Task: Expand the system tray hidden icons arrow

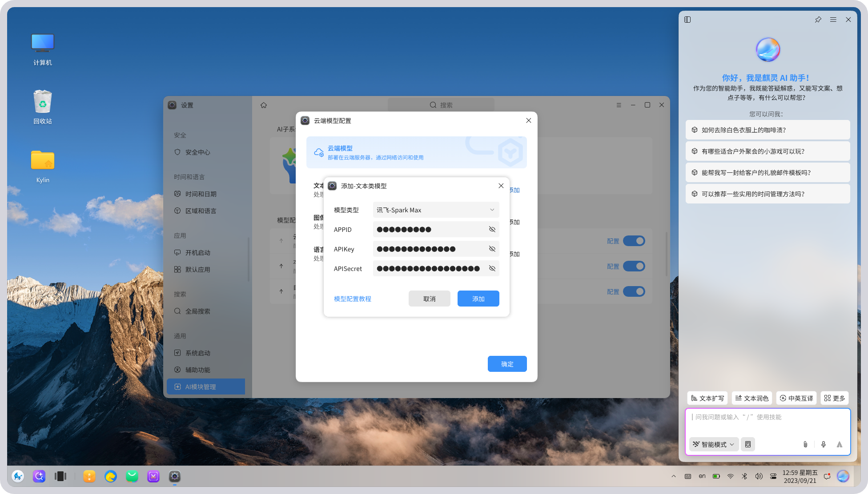Action: [673, 476]
